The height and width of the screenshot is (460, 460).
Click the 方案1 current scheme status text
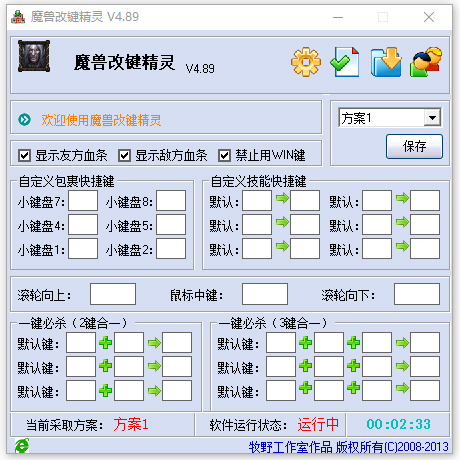click(x=131, y=425)
